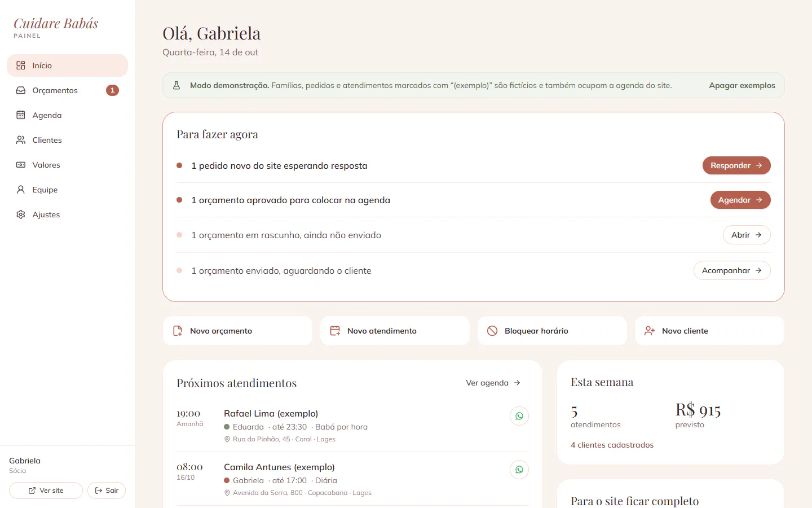Click the Novo cliente add-user icon
Image resolution: width=812 pixels, height=508 pixels.
[x=650, y=331]
